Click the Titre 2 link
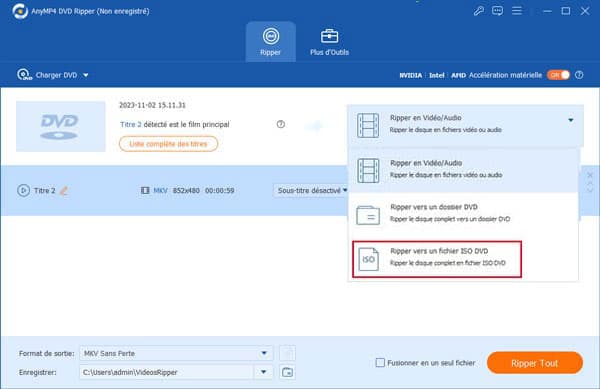600x389 pixels. point(130,124)
